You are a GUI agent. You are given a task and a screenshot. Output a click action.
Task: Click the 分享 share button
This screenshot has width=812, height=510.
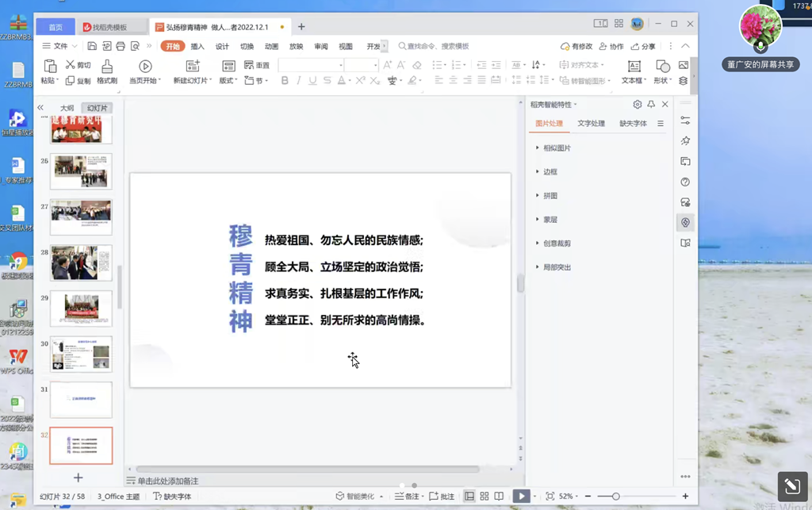tap(644, 47)
